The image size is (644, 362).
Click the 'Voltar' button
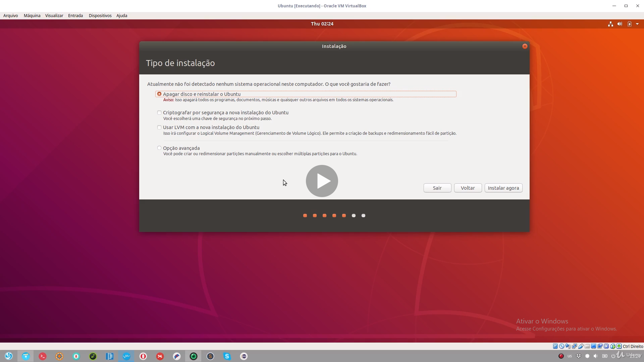click(468, 188)
